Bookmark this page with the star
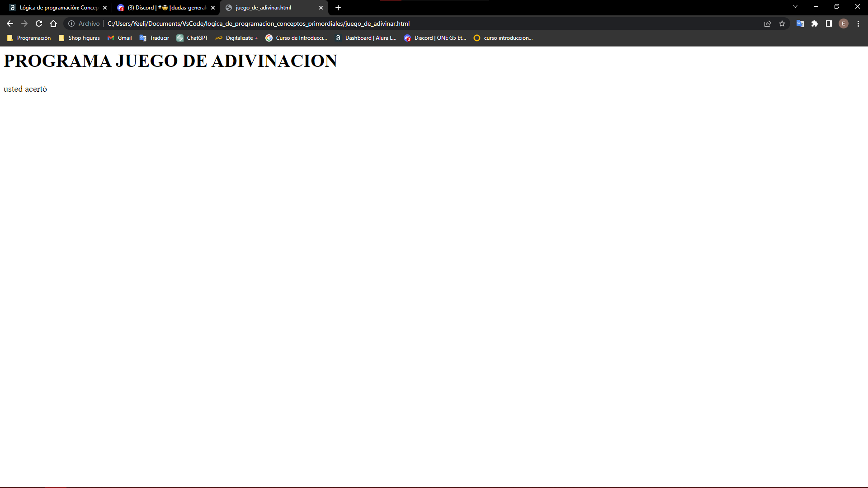 (x=782, y=23)
